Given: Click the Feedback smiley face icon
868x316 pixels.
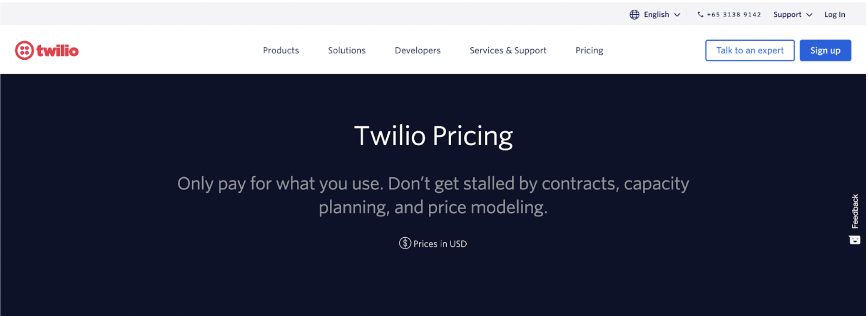Looking at the screenshot, I should pyautogui.click(x=855, y=240).
